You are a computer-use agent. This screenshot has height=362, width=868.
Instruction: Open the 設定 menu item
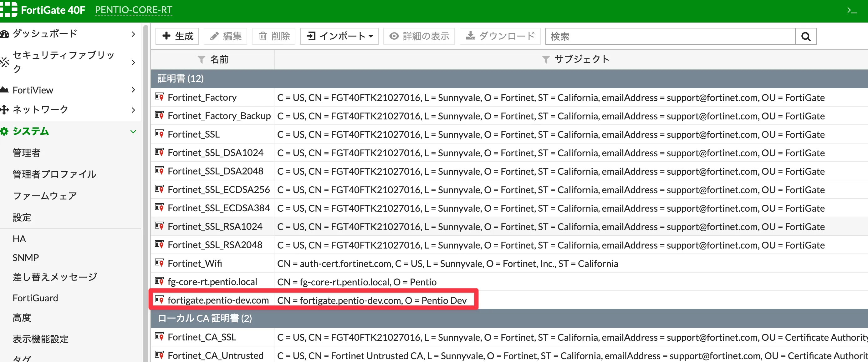(22, 218)
